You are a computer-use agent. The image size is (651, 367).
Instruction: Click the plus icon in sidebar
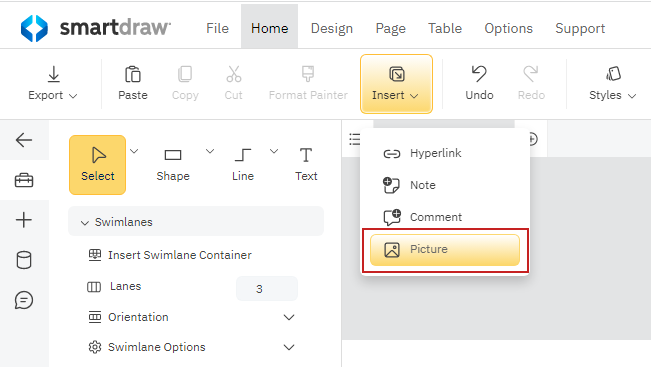click(24, 220)
